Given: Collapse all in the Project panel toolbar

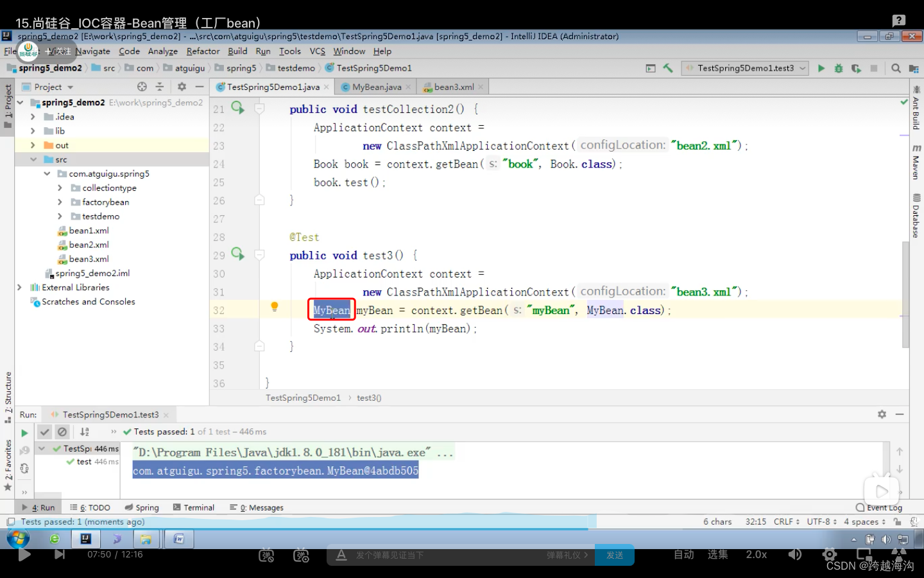Looking at the screenshot, I should (160, 87).
